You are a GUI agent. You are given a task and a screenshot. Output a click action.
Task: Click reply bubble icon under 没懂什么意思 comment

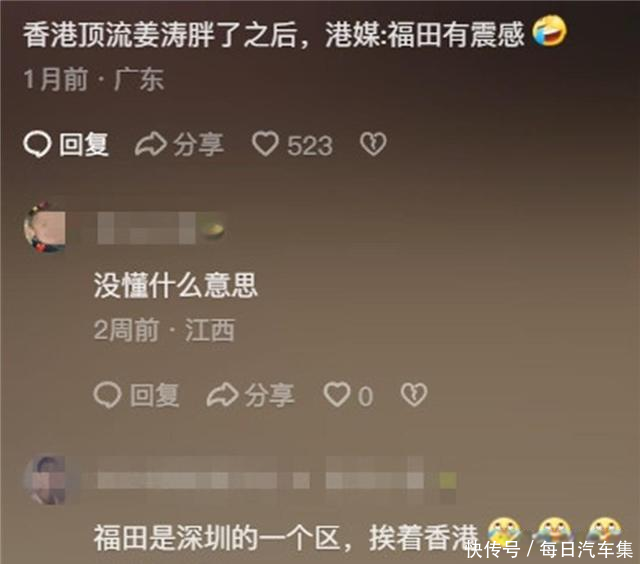point(107,395)
